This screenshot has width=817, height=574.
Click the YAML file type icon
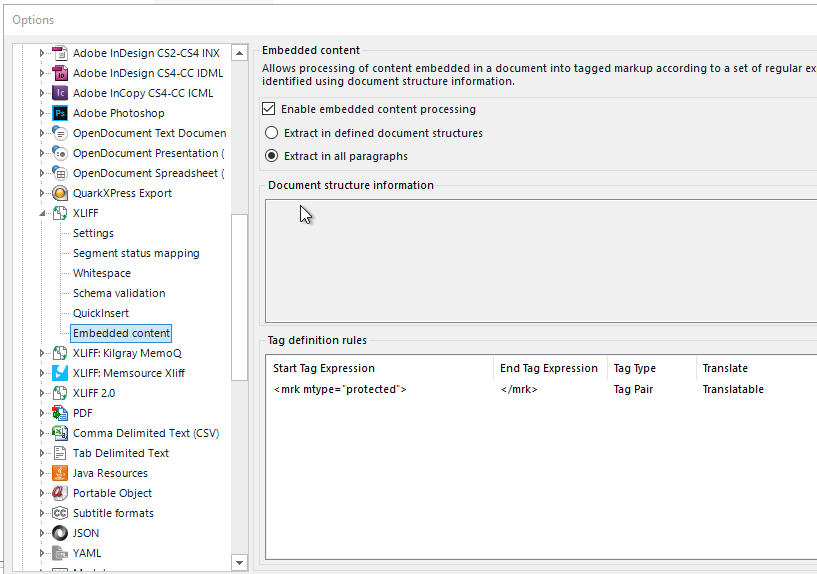coord(60,553)
